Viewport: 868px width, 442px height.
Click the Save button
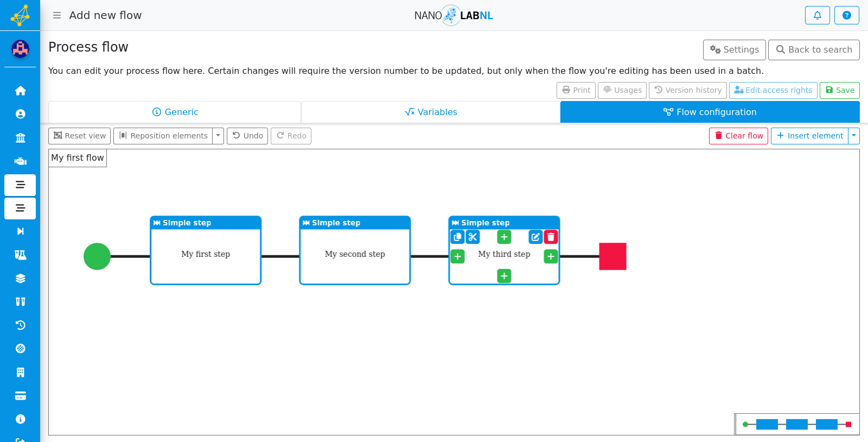[840, 90]
